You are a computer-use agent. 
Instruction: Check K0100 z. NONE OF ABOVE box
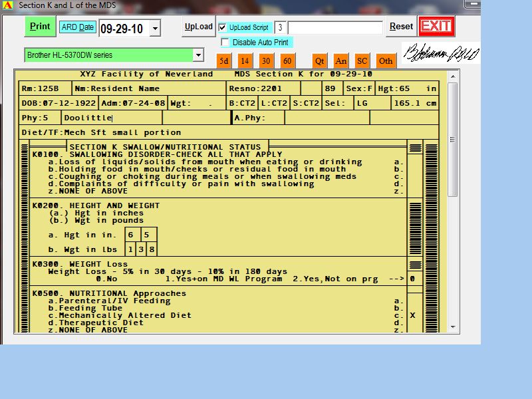414,191
